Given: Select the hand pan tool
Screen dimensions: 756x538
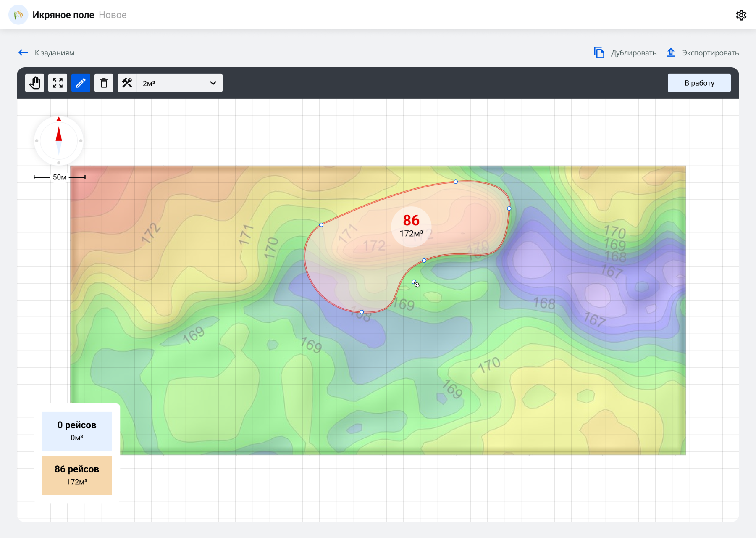Looking at the screenshot, I should click(34, 83).
